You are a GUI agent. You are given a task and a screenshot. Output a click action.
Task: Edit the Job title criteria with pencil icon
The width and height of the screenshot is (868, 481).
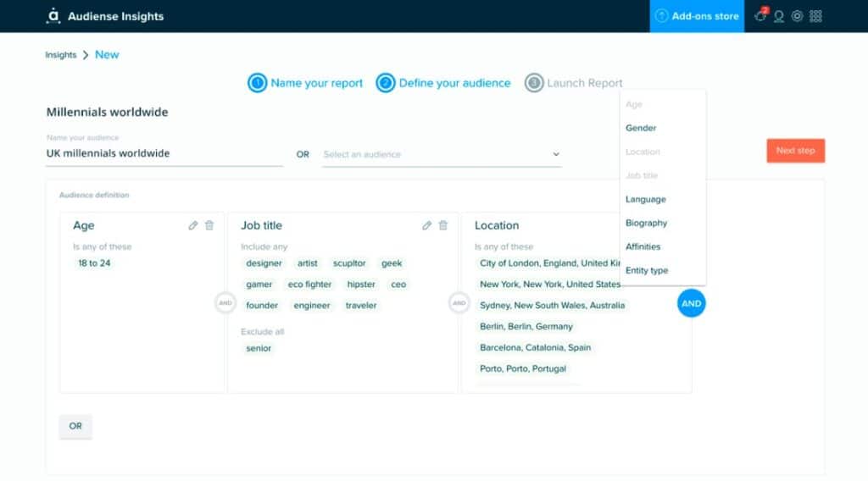[427, 225]
